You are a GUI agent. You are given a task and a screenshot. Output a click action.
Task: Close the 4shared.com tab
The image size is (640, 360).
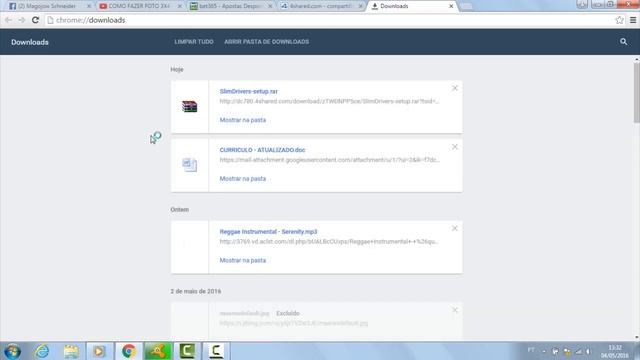point(360,6)
